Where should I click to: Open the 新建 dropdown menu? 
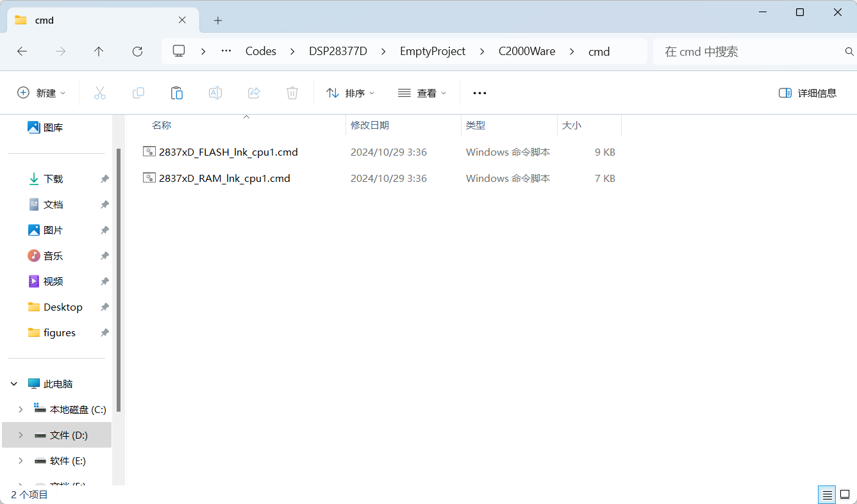[x=42, y=93]
